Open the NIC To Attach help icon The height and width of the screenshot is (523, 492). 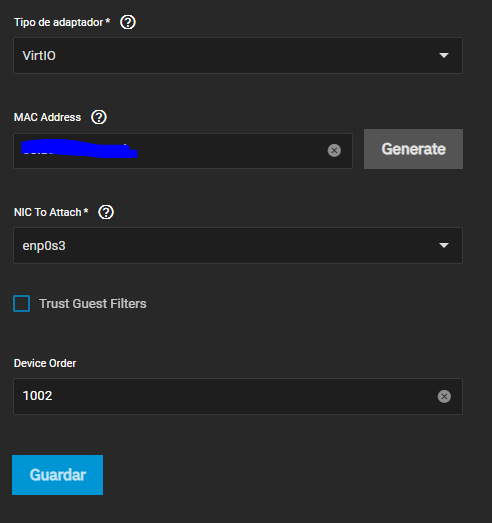tap(106, 212)
